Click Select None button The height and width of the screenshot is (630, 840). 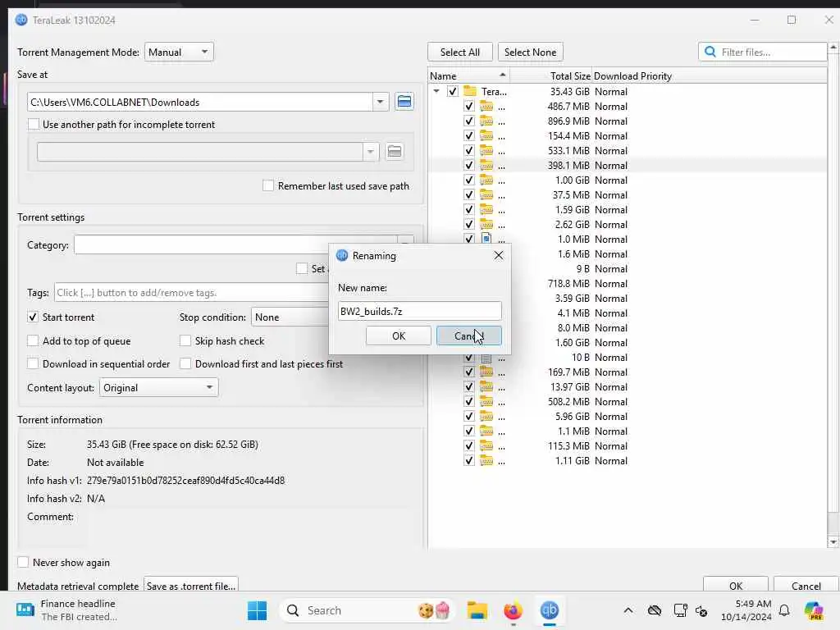531,52
